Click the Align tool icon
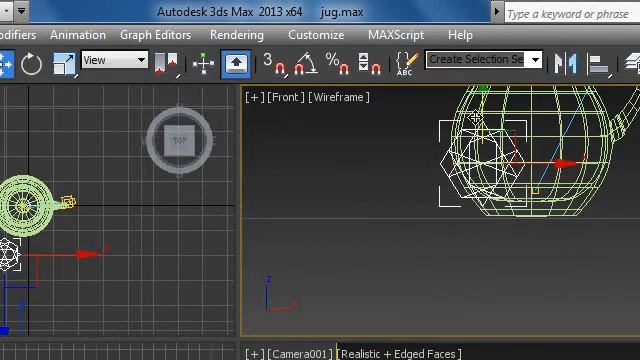Viewport: 640px width, 360px height. (598, 64)
